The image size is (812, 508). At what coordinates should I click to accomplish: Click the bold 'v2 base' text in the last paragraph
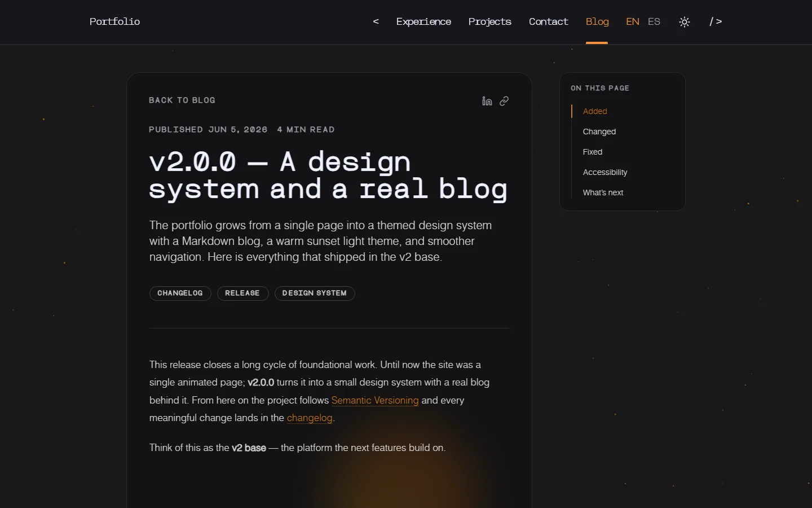(x=249, y=448)
